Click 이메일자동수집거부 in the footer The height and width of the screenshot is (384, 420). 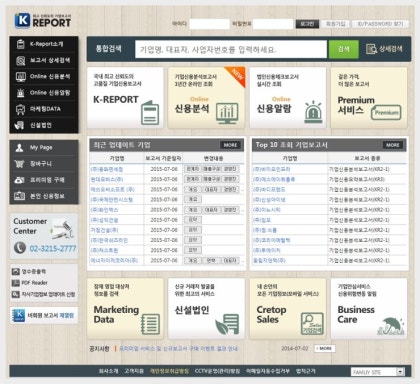click(x=268, y=371)
